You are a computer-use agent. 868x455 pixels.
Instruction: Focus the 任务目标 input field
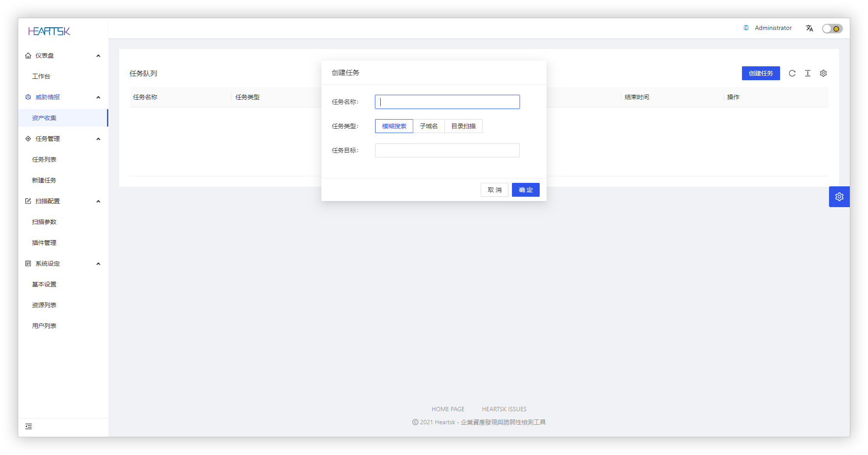tap(447, 150)
